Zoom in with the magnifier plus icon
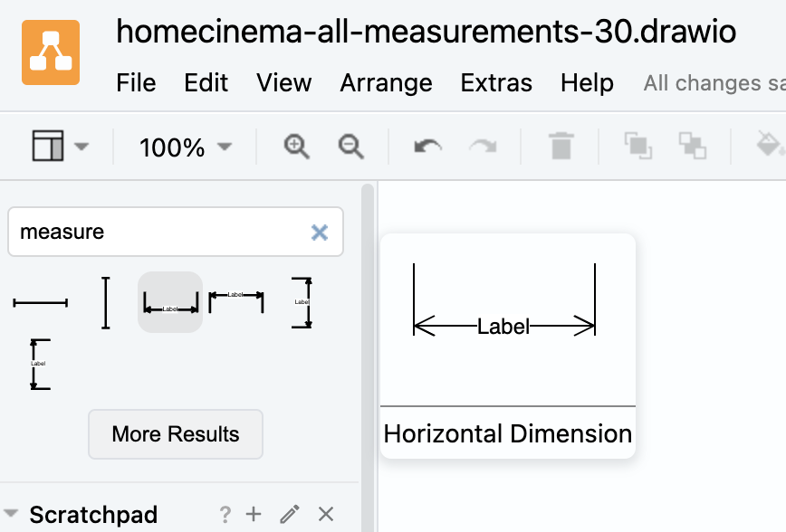Image resolution: width=786 pixels, height=532 pixels. click(x=297, y=146)
